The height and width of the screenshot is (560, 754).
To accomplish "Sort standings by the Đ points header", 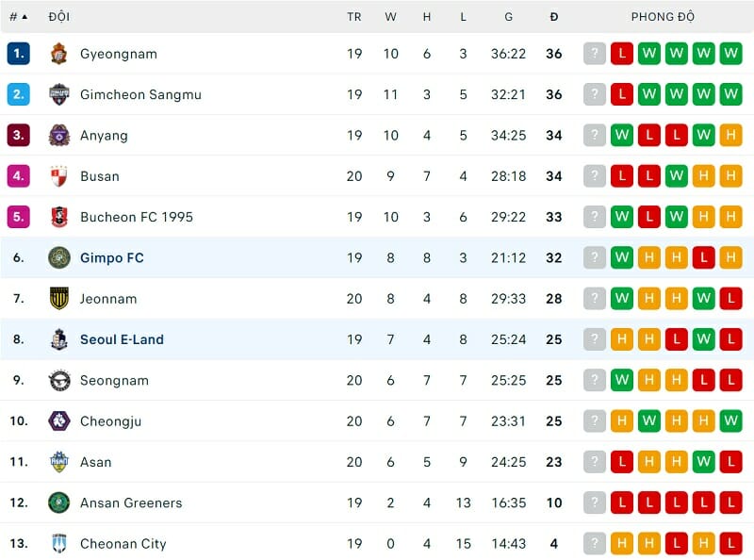I will 554,16.
